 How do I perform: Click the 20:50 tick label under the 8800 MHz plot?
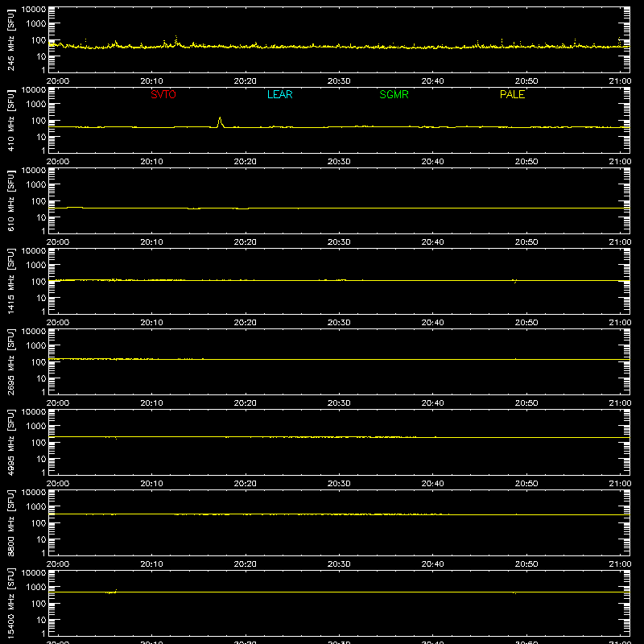pos(526,564)
